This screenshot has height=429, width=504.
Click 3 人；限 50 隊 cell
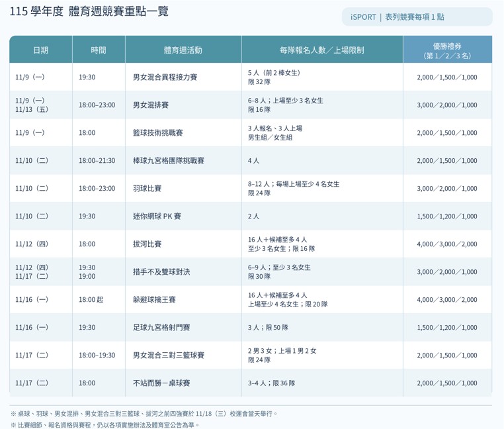click(x=322, y=327)
